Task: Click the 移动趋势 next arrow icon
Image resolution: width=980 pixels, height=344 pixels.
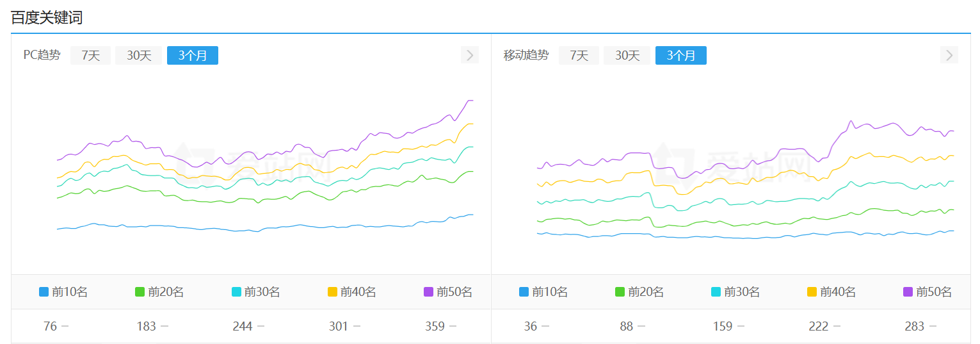Action: point(949,55)
